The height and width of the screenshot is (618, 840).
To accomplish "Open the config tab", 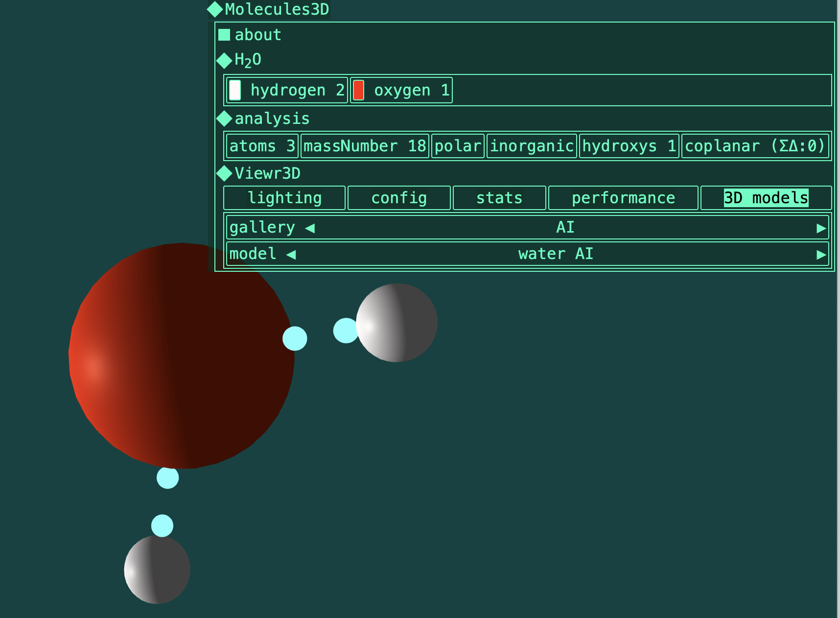I will pyautogui.click(x=399, y=198).
